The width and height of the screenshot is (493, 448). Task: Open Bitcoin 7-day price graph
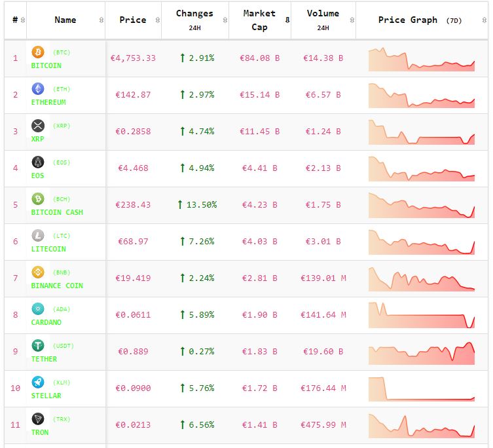tap(422, 59)
